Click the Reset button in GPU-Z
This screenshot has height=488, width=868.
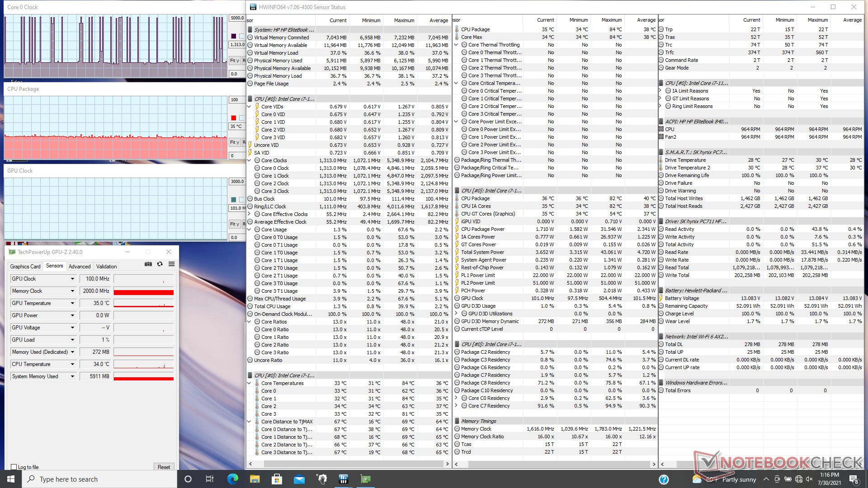(x=164, y=467)
